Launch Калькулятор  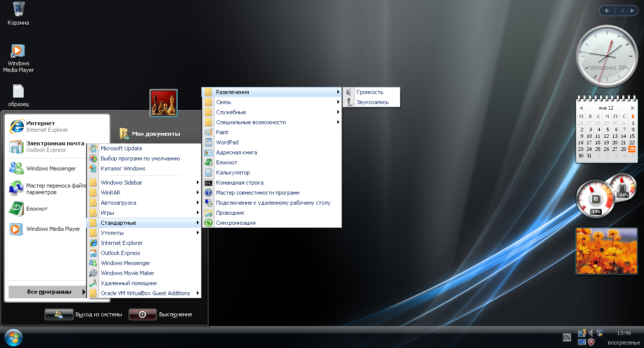click(x=272, y=172)
